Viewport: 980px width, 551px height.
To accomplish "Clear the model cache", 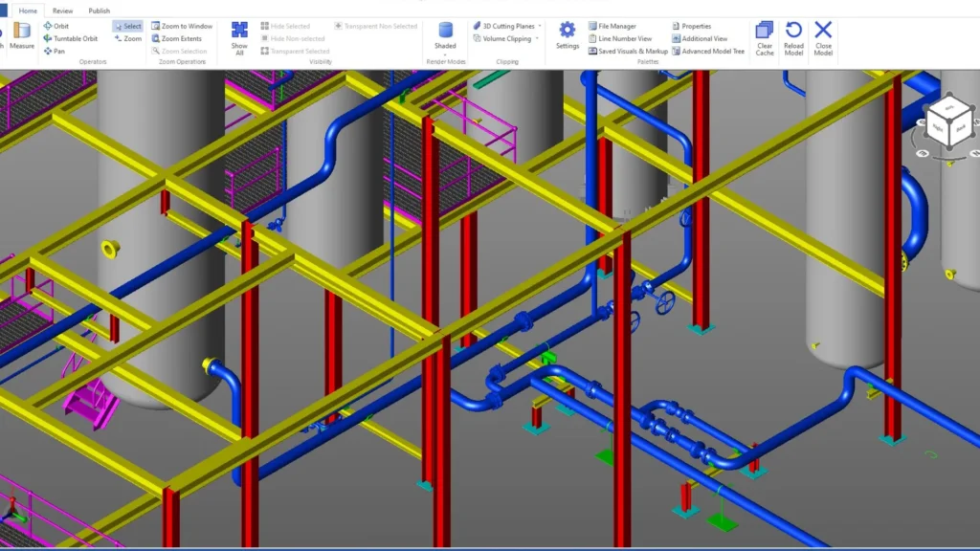I will 765,36.
